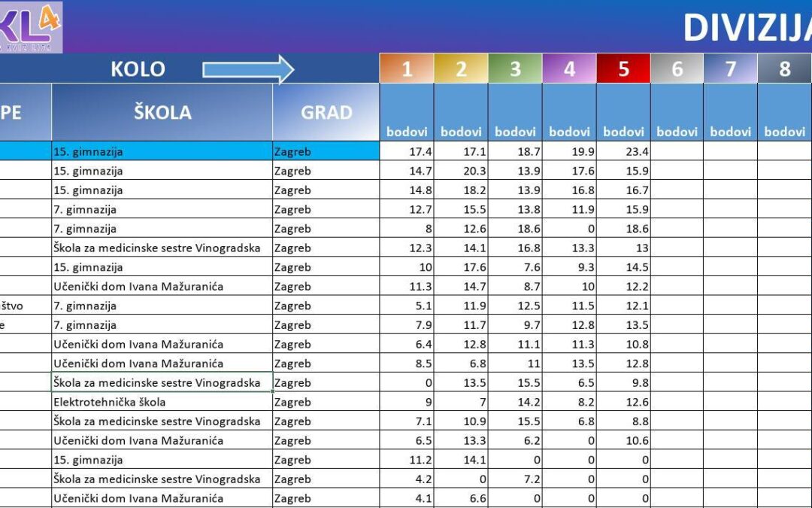Select bodovi label under round 2
This screenshot has width=812, height=508.
click(461, 131)
